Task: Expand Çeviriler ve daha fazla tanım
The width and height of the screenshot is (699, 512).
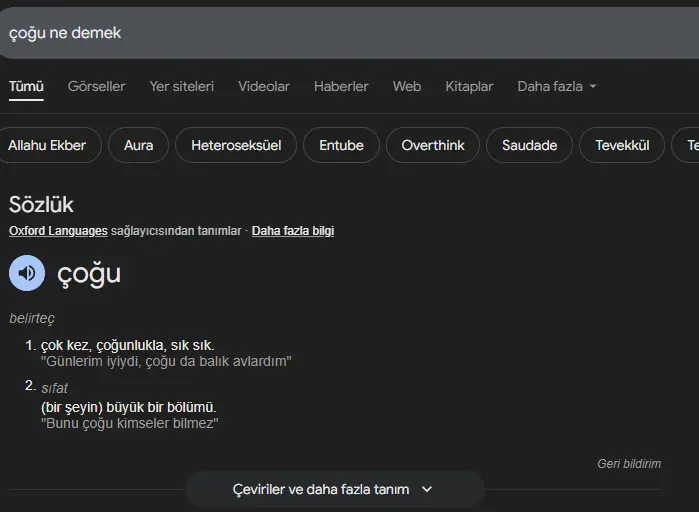Action: [x=334, y=489]
